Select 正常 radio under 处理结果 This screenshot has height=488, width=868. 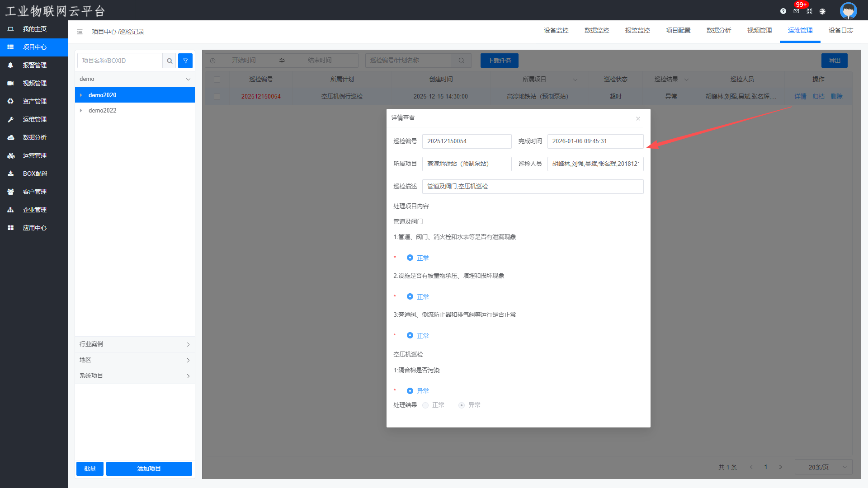tap(425, 405)
